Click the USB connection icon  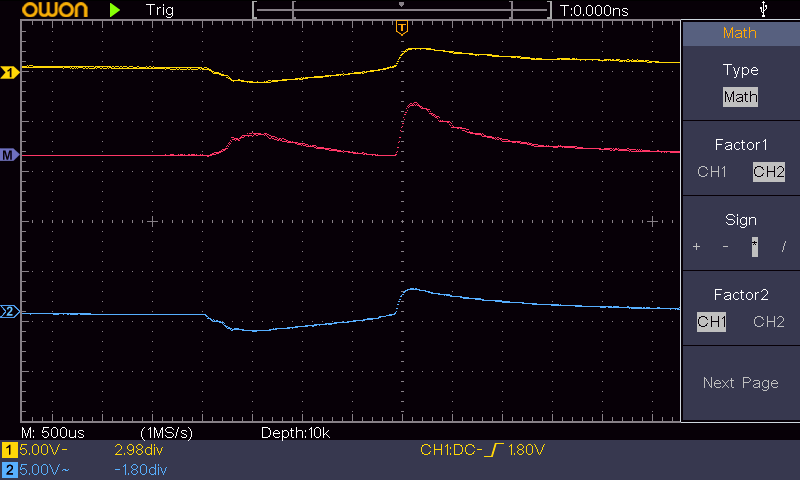(765, 10)
